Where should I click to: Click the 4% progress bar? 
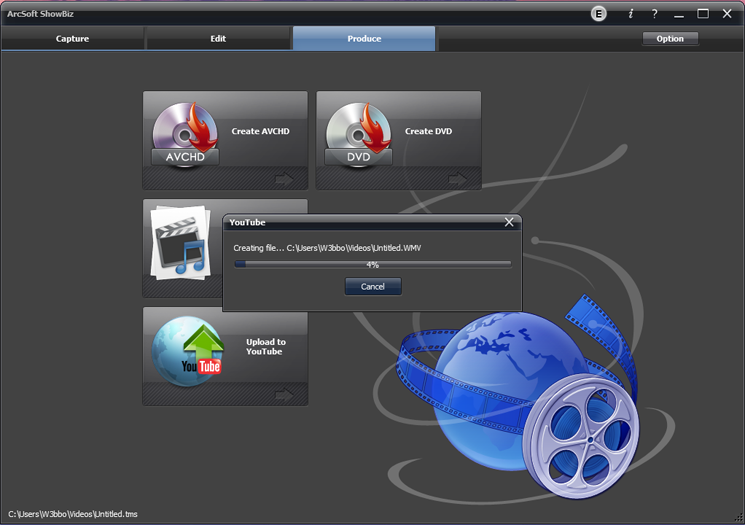pyautogui.click(x=372, y=265)
